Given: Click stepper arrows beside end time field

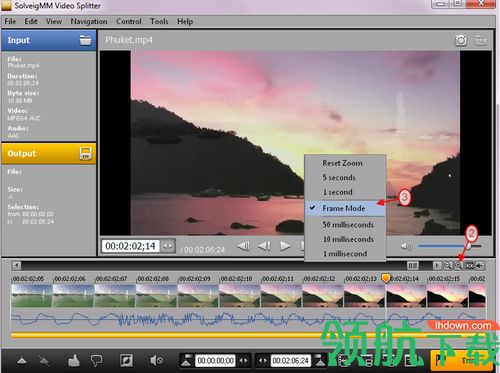Looking at the screenshot, I should [263, 361].
